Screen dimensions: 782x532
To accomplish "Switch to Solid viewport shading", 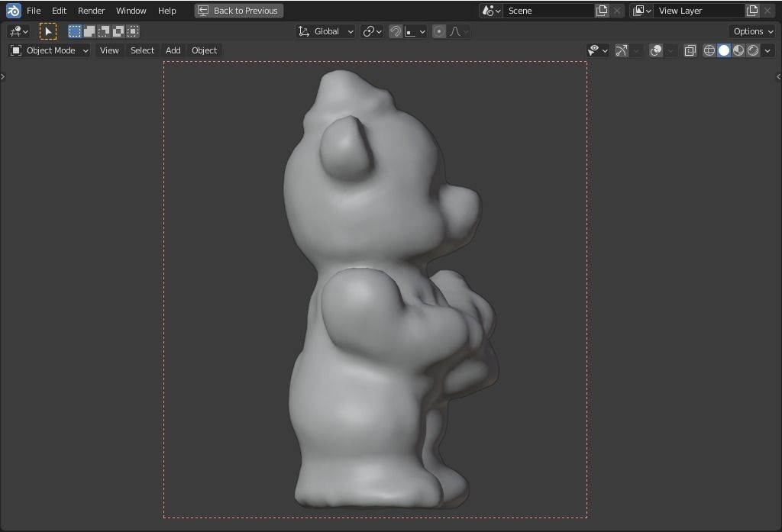I will 724,50.
